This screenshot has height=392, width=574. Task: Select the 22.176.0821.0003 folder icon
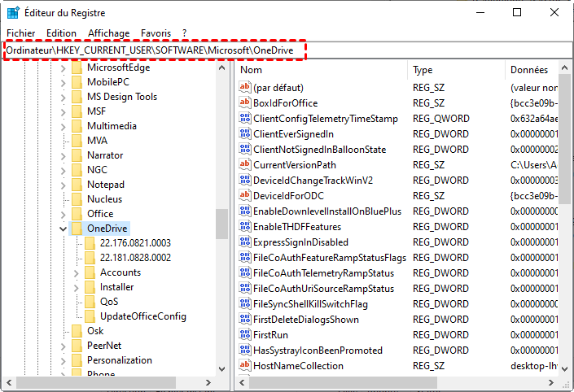[90, 243]
